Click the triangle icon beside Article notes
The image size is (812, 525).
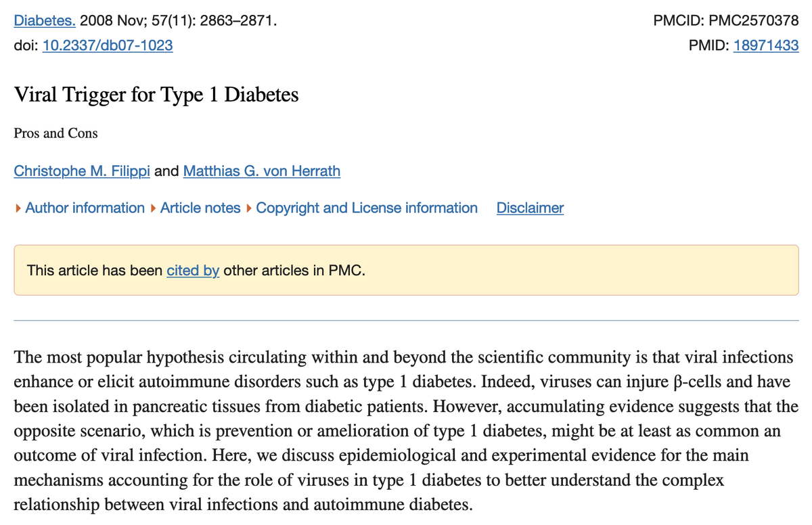[154, 208]
